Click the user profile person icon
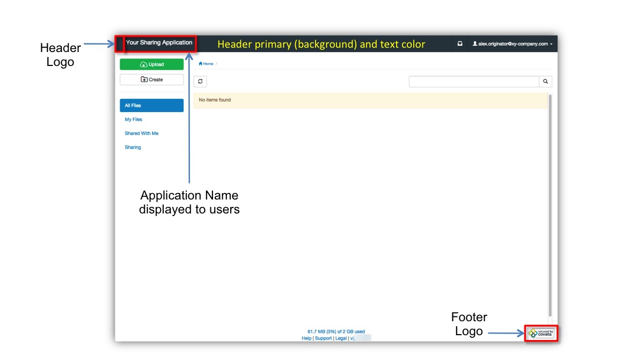Image resolution: width=644 pixels, height=362 pixels. pyautogui.click(x=475, y=43)
